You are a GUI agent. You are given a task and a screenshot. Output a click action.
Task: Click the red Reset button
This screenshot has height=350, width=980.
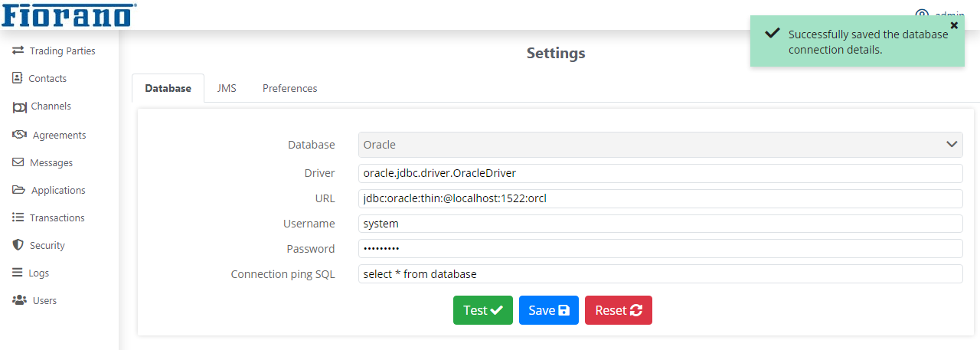pyautogui.click(x=619, y=310)
